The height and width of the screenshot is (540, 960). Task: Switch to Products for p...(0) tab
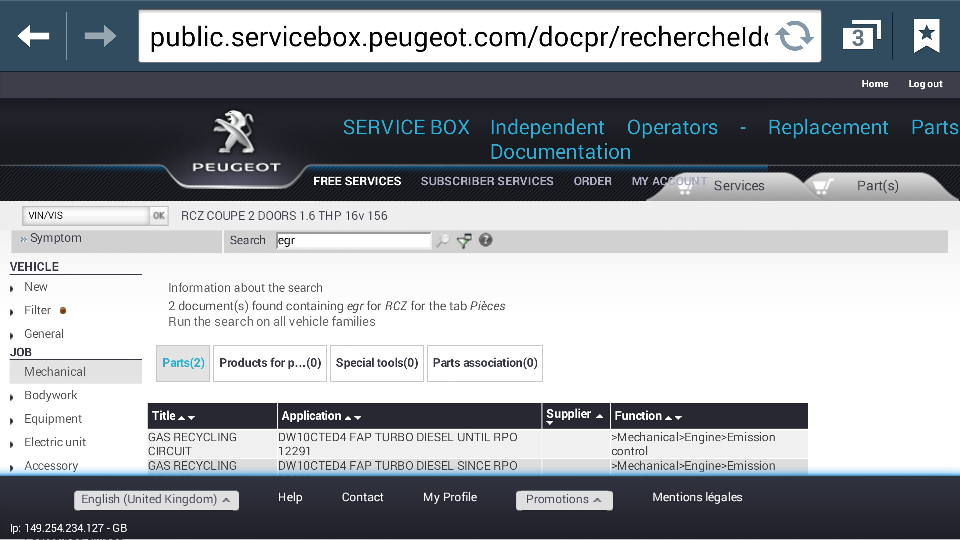270,363
